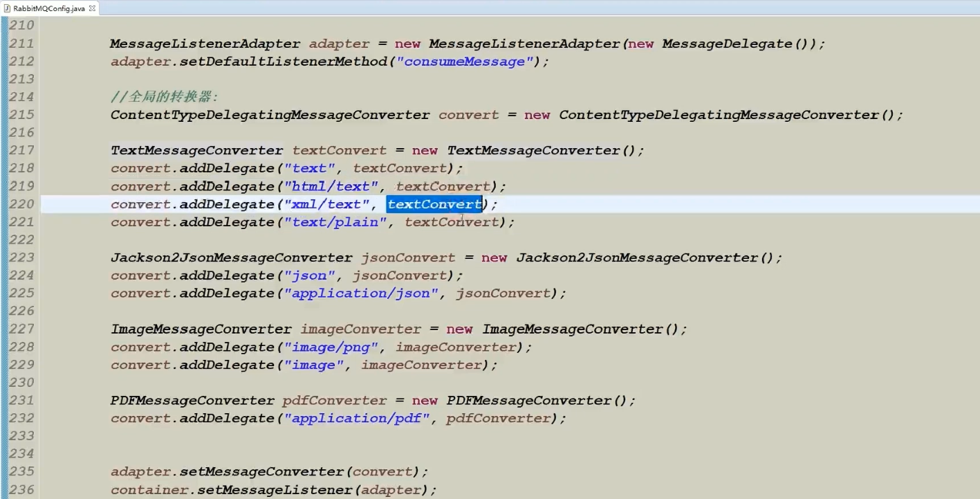Viewport: 980px width, 499px height.
Task: Click the TextMessageConverter type starting line 217
Action: pyautogui.click(x=197, y=150)
